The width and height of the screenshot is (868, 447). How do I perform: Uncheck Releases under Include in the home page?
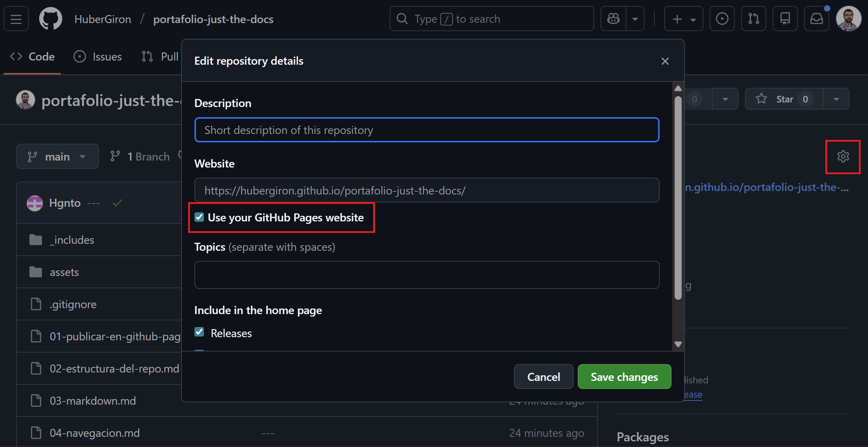point(199,332)
